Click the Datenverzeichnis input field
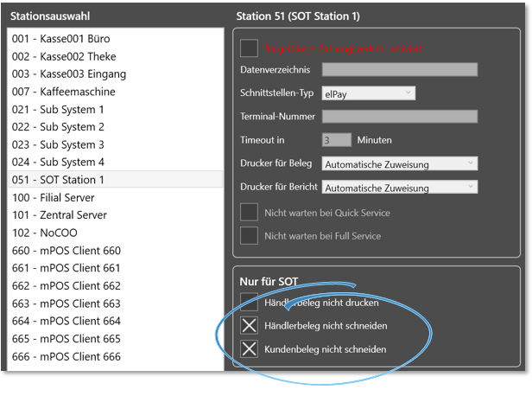Image resolution: width=532 pixels, height=396 pixels. coord(400,69)
